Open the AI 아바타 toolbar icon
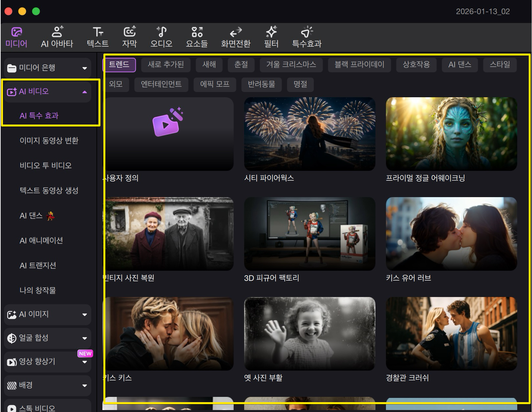Image resolution: width=532 pixels, height=412 pixels. 57,32
